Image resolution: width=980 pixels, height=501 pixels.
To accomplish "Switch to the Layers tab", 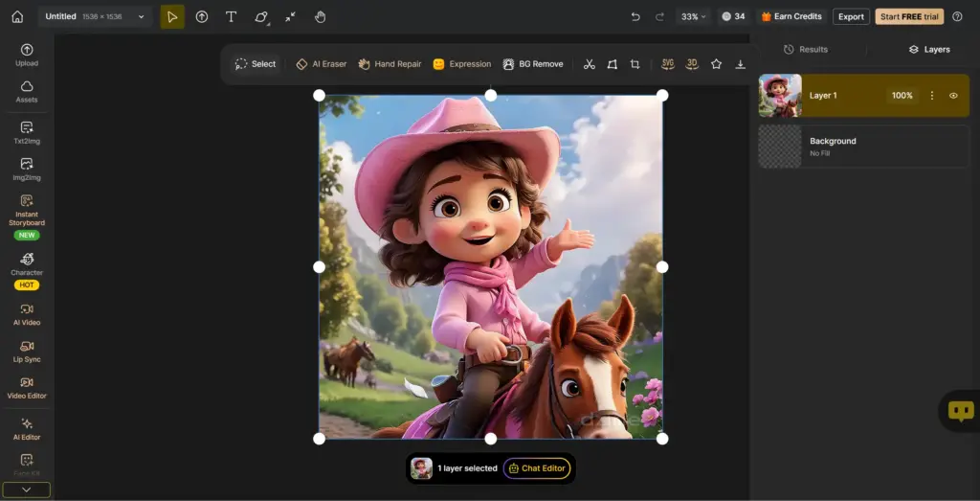I will pos(928,49).
